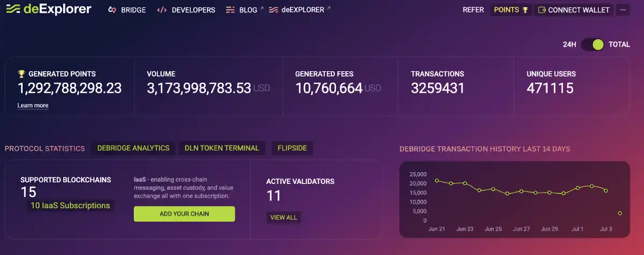Click VIEW ALL under Active Validators
The height and width of the screenshot is (255, 644).
(x=283, y=217)
